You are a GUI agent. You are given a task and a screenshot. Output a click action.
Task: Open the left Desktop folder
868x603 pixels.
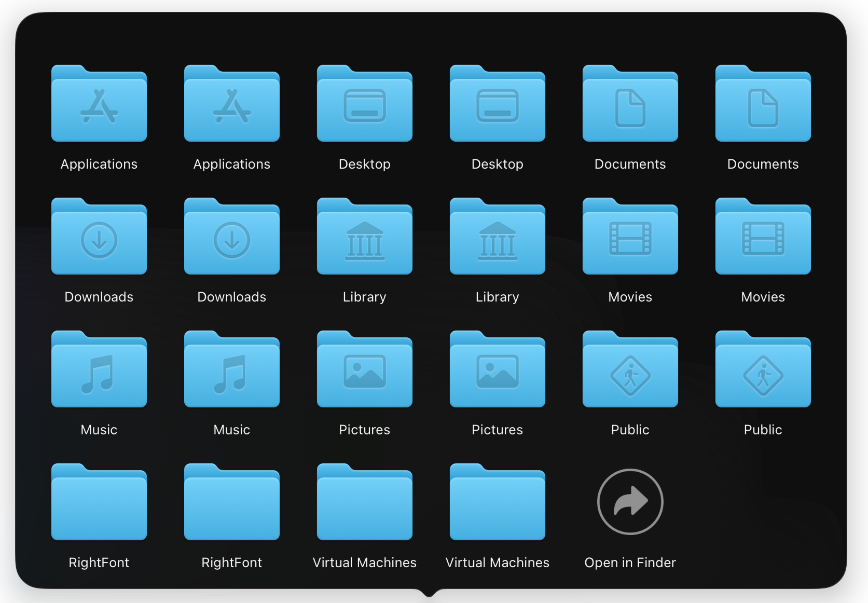point(365,103)
